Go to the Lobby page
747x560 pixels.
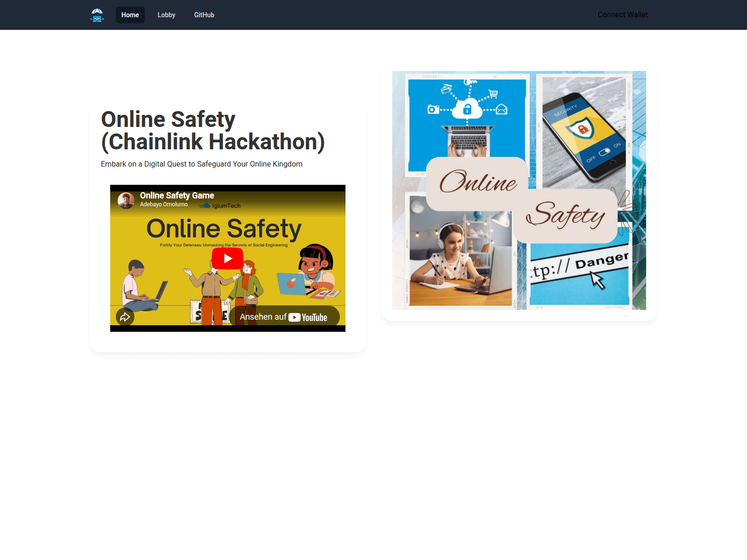166,15
